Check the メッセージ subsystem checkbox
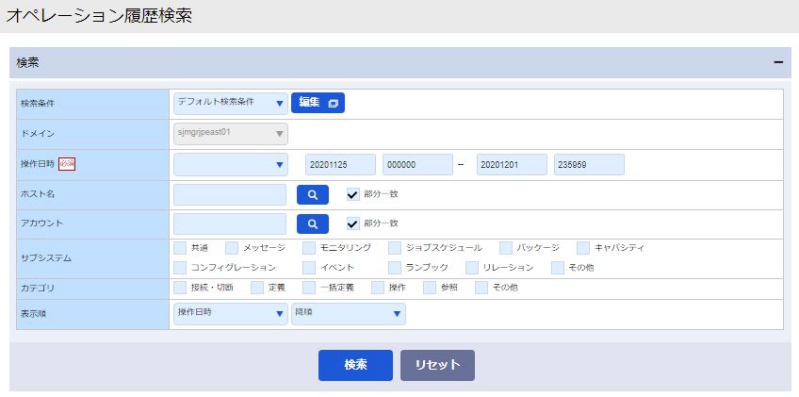 (x=232, y=248)
